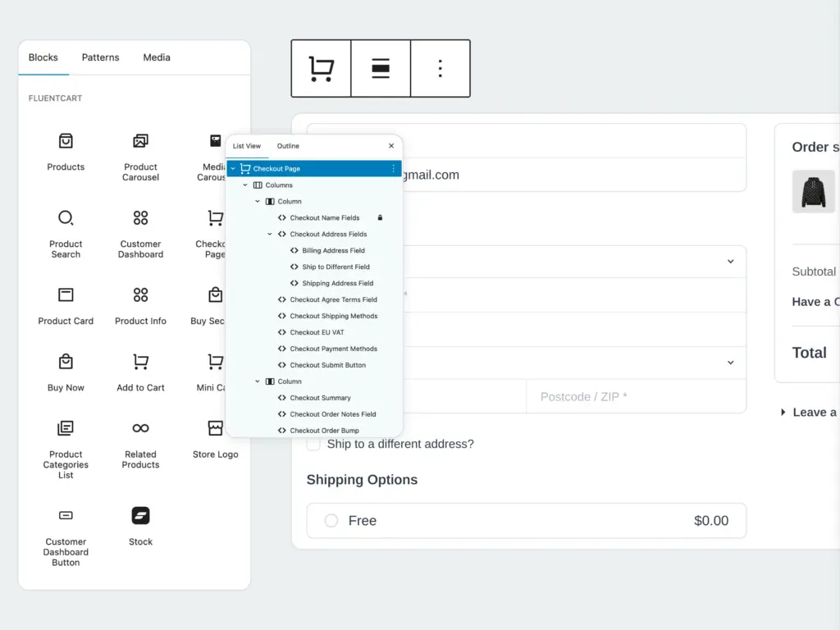Select Checkout EU VAT item
The height and width of the screenshot is (630, 840).
314,332
